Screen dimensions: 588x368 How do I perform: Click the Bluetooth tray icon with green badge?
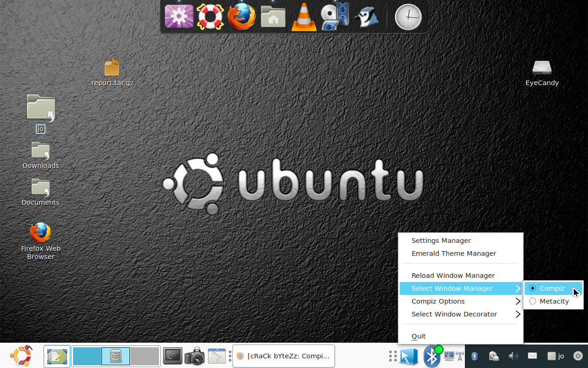pyautogui.click(x=431, y=356)
